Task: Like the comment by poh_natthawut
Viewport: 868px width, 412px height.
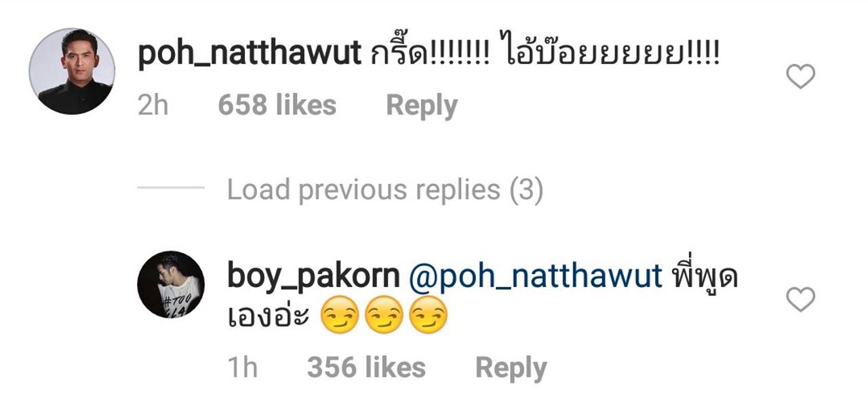Action: (x=800, y=77)
